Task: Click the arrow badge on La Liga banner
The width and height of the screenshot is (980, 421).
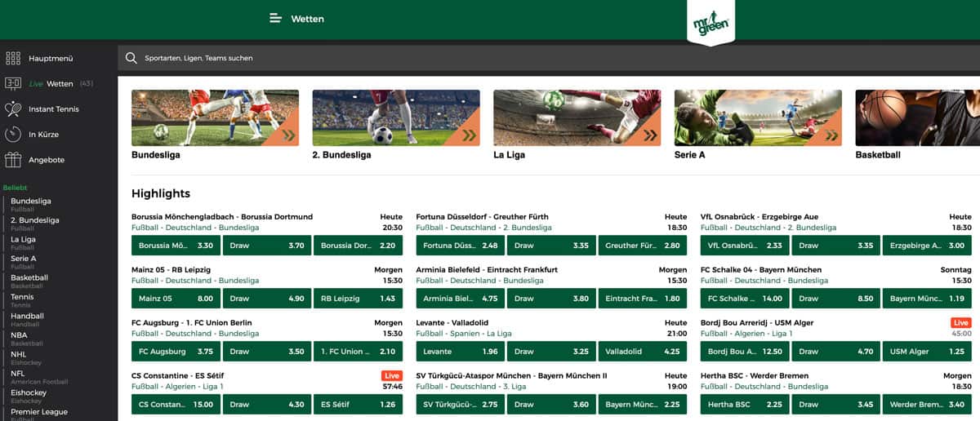Action: [650, 135]
